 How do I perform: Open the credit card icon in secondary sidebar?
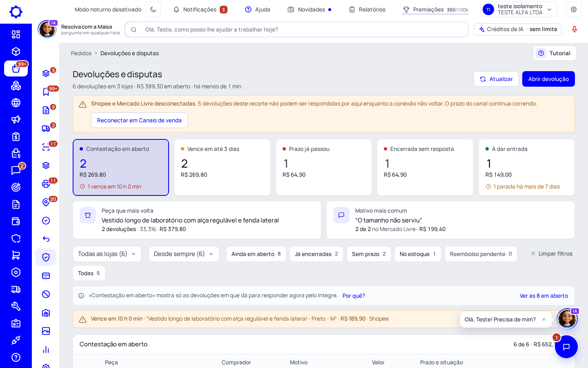(x=46, y=276)
